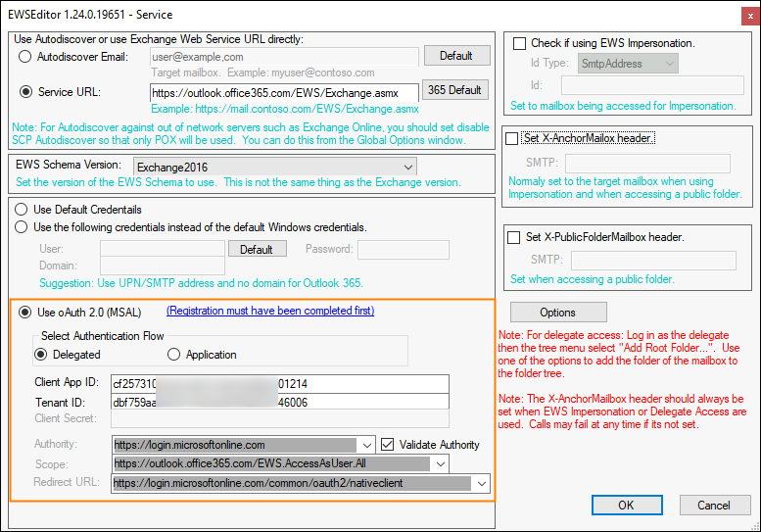Image resolution: width=761 pixels, height=532 pixels.
Task: Click 'Suggestion: Use UPN/SMTP address' hint text
Action: (x=201, y=283)
